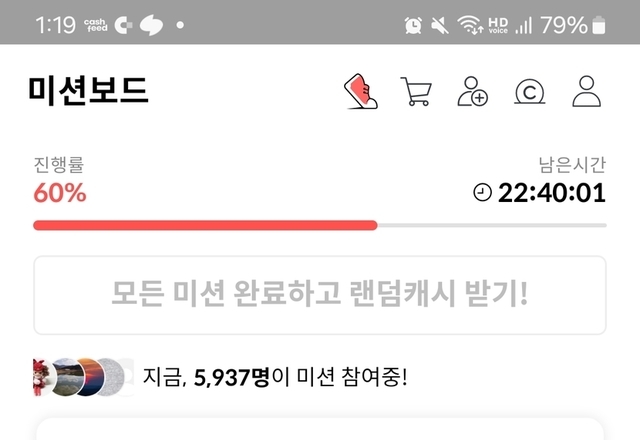640x440 pixels.
Task: Tap the cash feed notification icon
Action: pyautogui.click(x=96, y=25)
